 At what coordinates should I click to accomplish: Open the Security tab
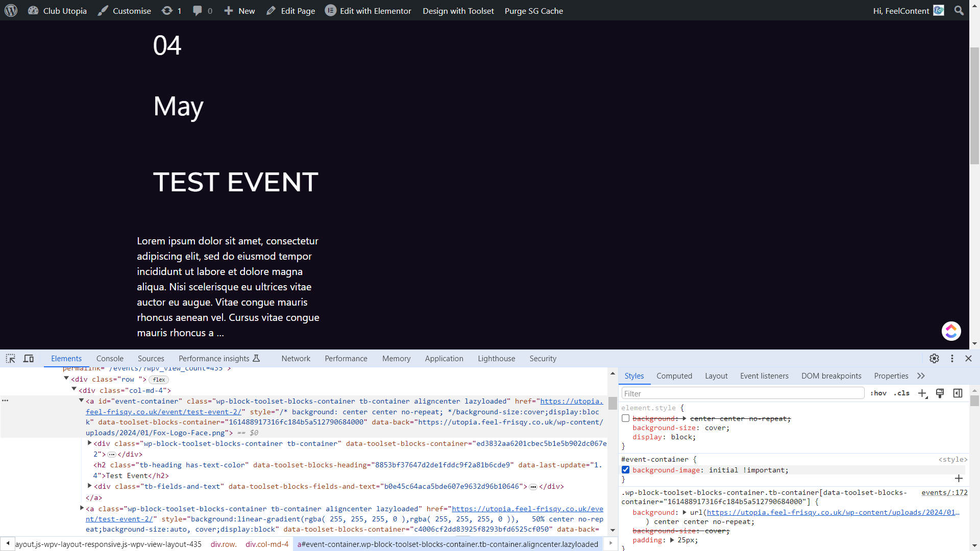[543, 359]
